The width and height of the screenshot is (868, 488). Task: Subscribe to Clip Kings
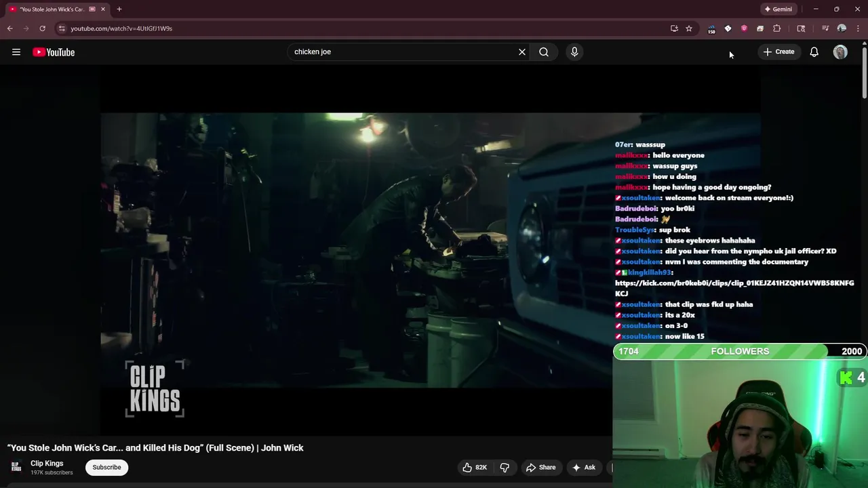(106, 467)
